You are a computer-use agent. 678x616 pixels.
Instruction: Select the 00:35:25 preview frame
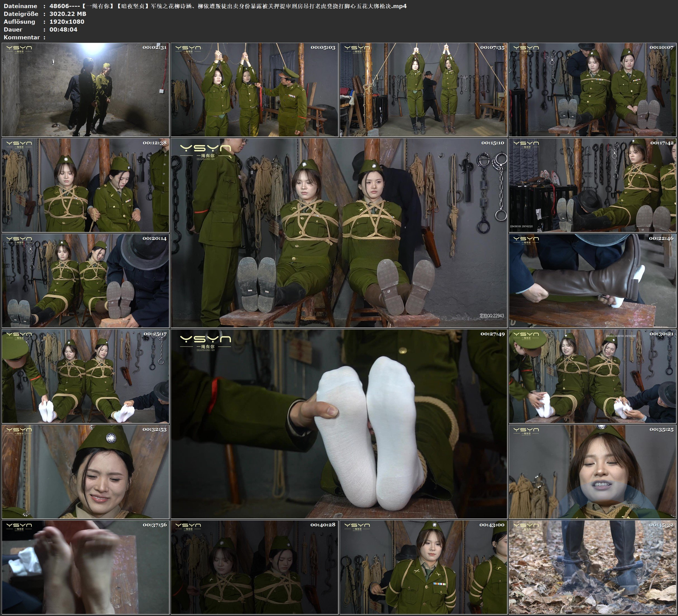[x=592, y=471]
